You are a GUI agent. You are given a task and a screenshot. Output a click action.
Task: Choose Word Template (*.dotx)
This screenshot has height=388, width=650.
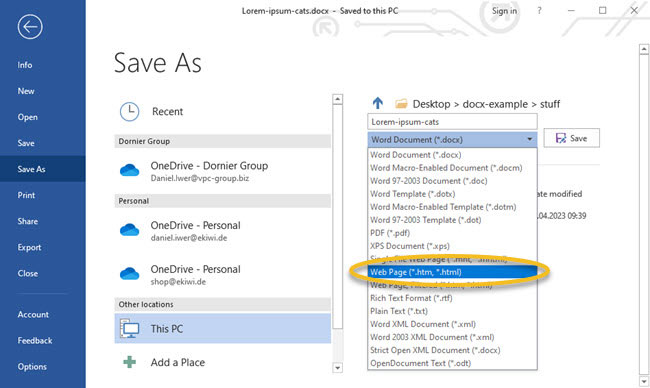tap(452, 194)
